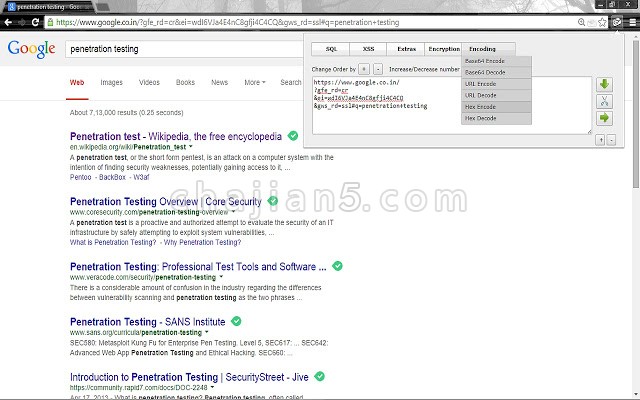
Task: Open the Chrome hamburger menu
Action: tap(632, 22)
